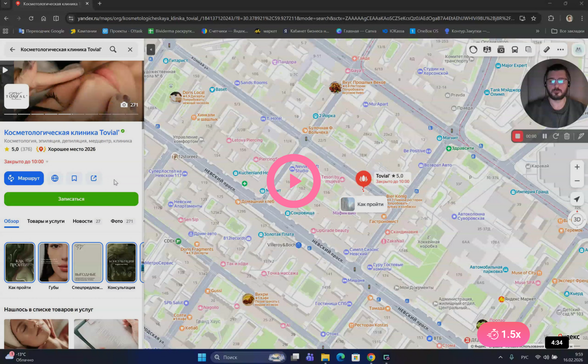Change playback speed using the 1.5x button
This screenshot has height=364, width=588.
503,334
